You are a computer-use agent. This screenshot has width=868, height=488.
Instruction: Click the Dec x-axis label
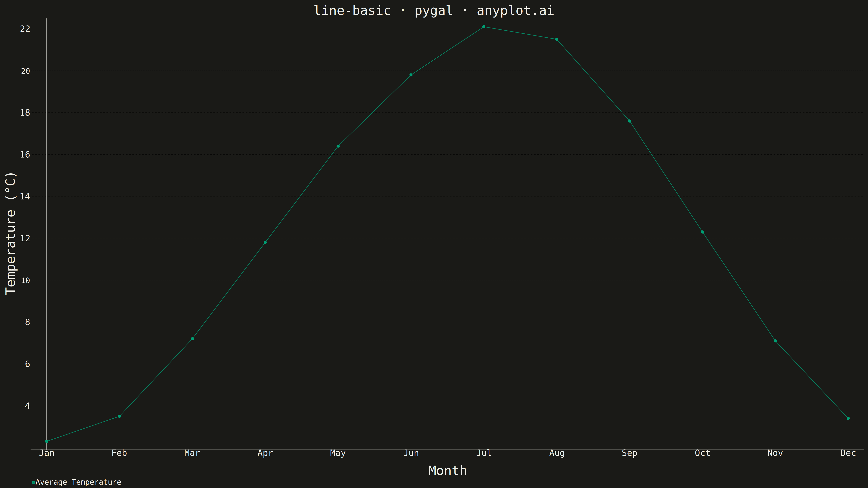point(848,453)
